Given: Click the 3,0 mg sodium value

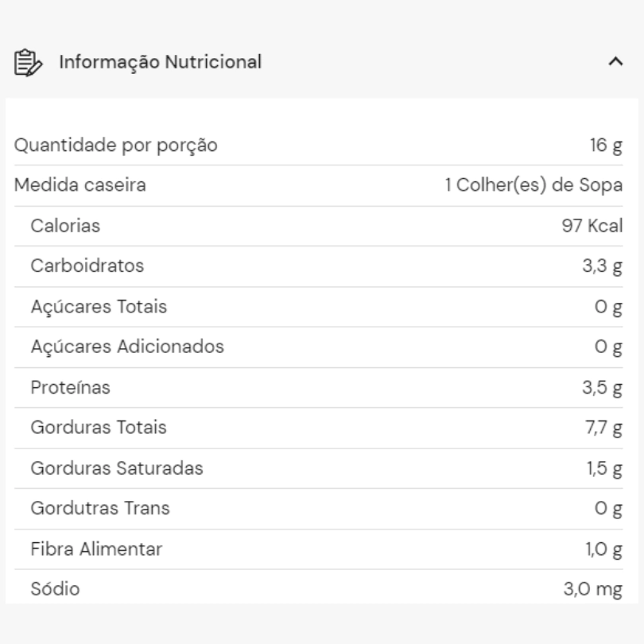Looking at the screenshot, I should (x=593, y=589).
